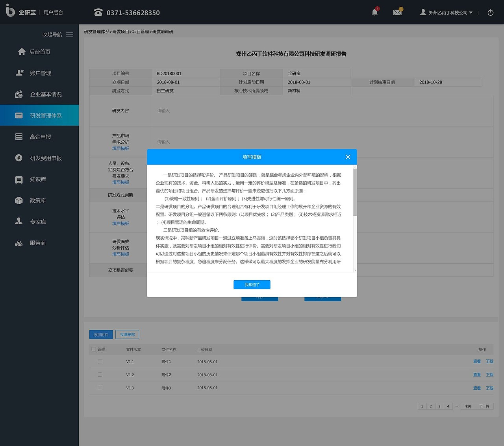Open 企业基本情况 menu item
The image size is (504, 446).
click(46, 94)
